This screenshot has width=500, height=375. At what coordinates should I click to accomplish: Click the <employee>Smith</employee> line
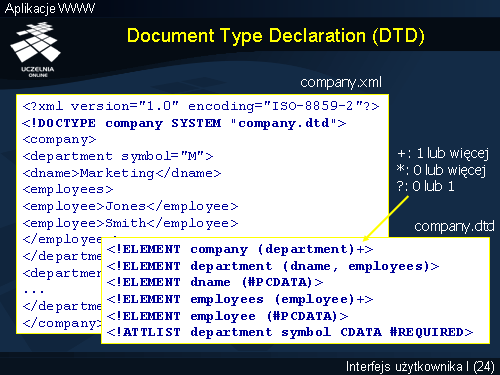[130, 223]
